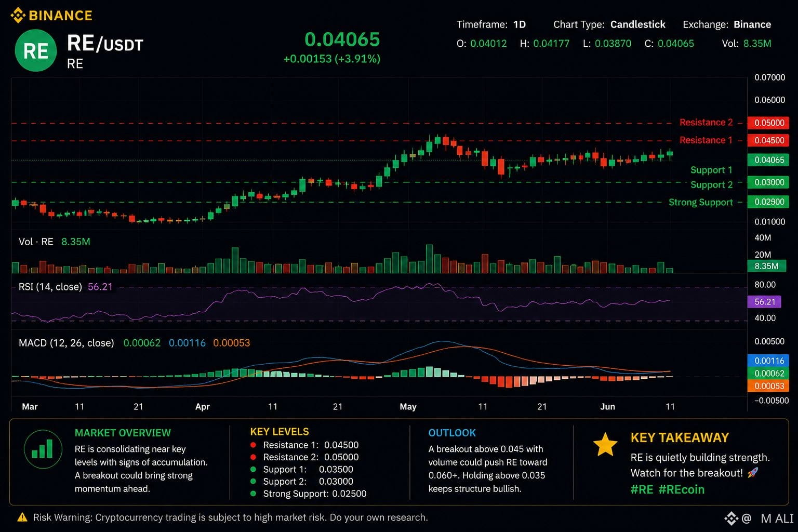Screen dimensions: 798x532
Task: Click the Support 2 label on the chart
Action: [711, 185]
